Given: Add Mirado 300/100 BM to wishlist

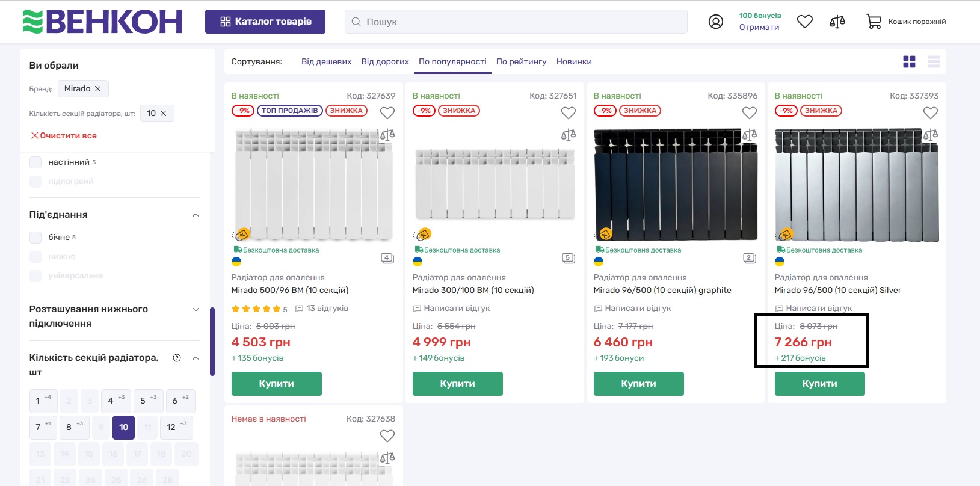Looking at the screenshot, I should point(569,112).
